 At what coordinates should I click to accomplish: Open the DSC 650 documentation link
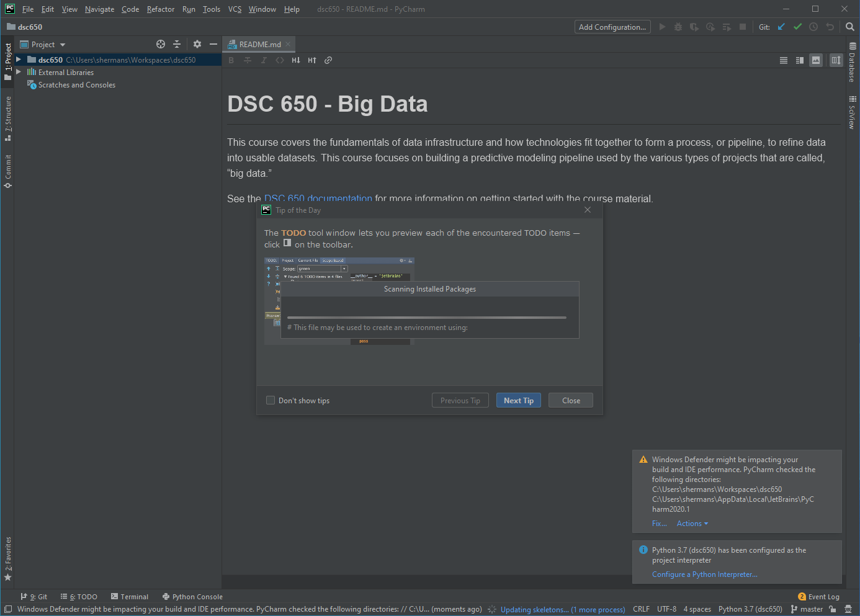pos(318,199)
